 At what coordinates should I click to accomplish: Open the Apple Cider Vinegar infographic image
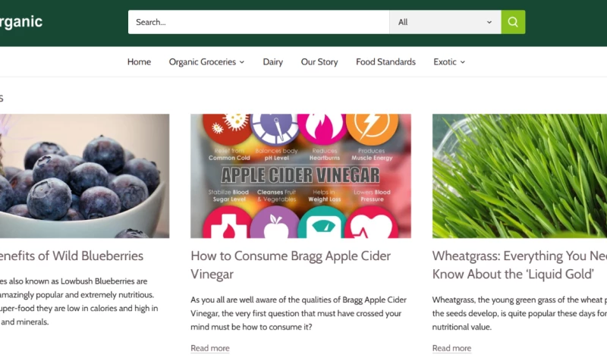coord(300,176)
